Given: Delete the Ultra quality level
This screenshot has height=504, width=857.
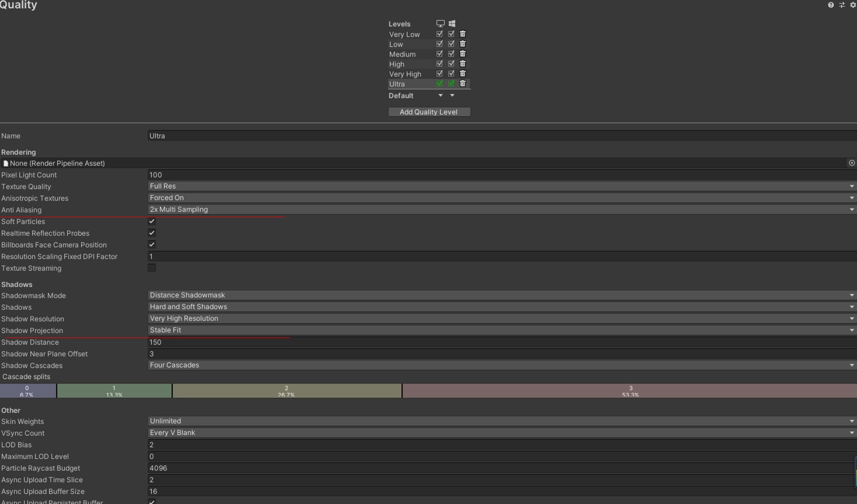Looking at the screenshot, I should [463, 84].
